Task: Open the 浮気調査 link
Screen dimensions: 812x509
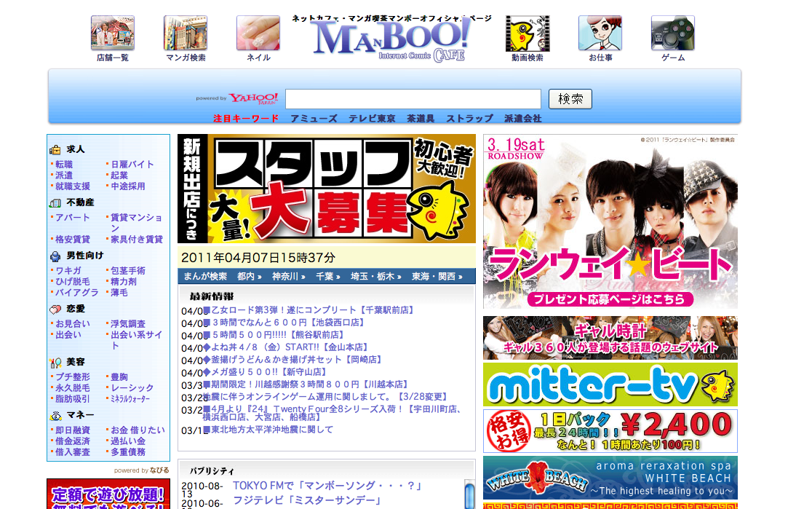Action: coord(128,324)
